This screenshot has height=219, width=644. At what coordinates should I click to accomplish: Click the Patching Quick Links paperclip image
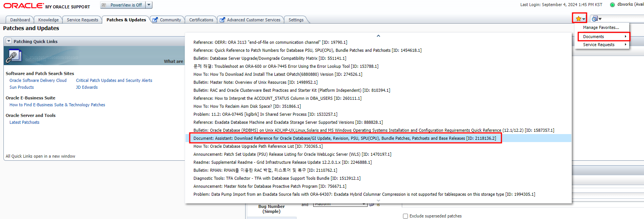coord(13,56)
